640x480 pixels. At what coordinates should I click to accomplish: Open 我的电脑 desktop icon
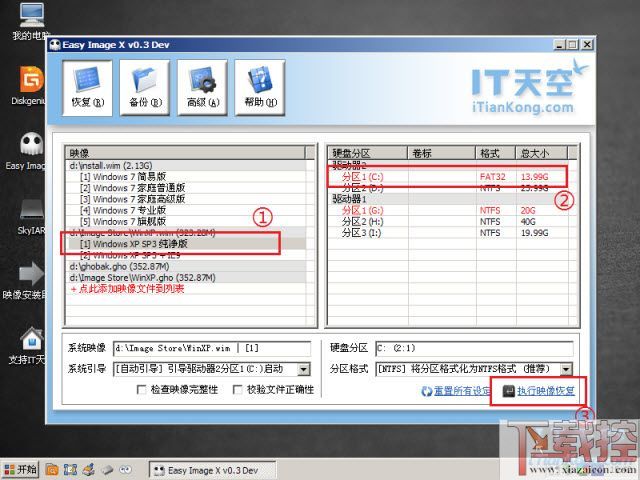click(31, 21)
